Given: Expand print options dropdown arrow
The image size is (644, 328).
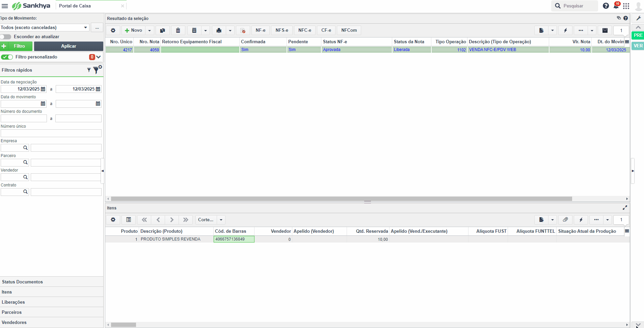Looking at the screenshot, I should click(230, 30).
